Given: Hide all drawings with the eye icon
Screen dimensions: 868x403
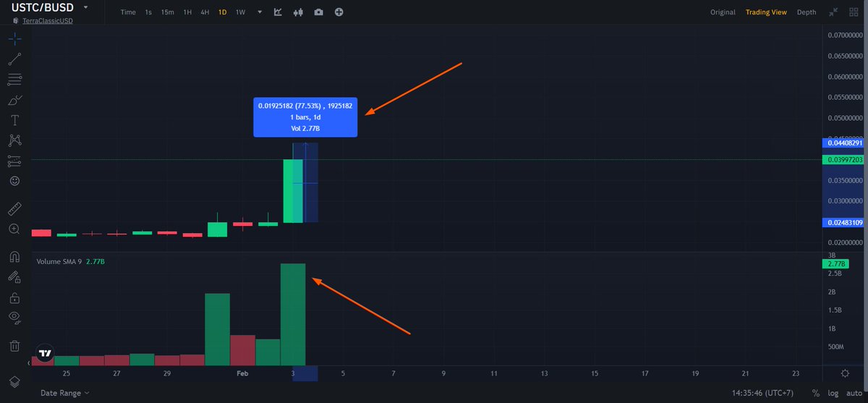Looking at the screenshot, I should [x=14, y=318].
